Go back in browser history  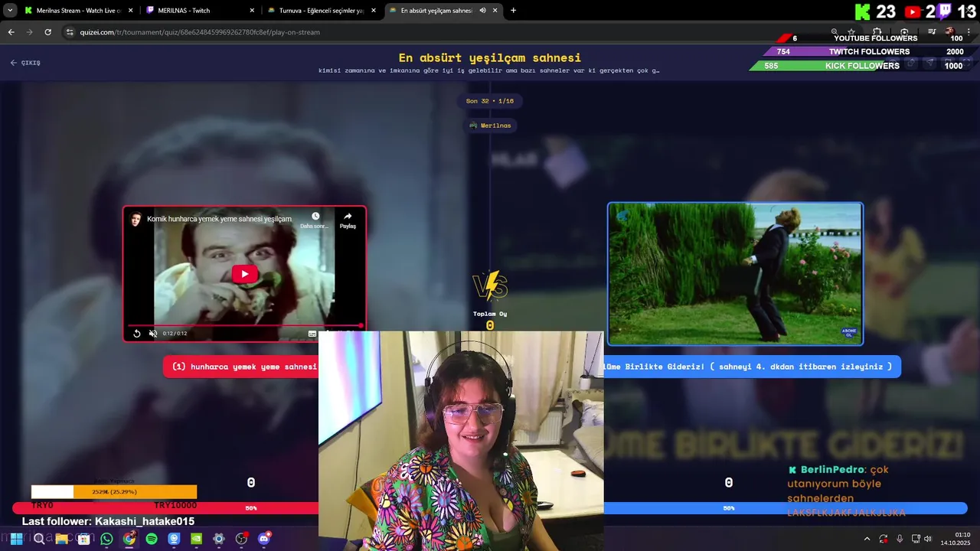[x=11, y=32]
